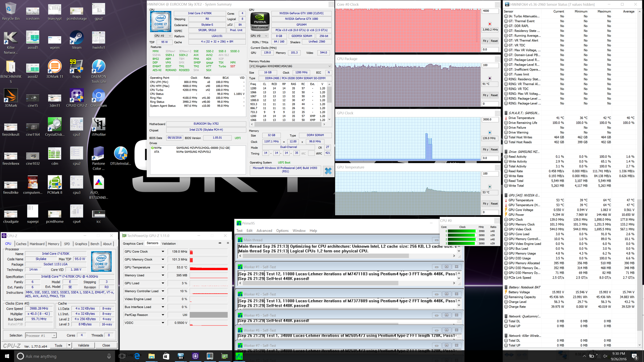Click Fit y on Core #0 Clock graph
The width and height of the screenshot is (644, 362).
pos(485,41)
